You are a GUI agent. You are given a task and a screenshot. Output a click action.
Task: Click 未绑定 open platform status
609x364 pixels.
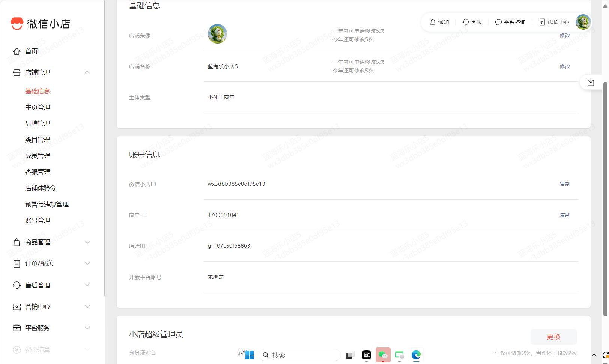click(216, 277)
